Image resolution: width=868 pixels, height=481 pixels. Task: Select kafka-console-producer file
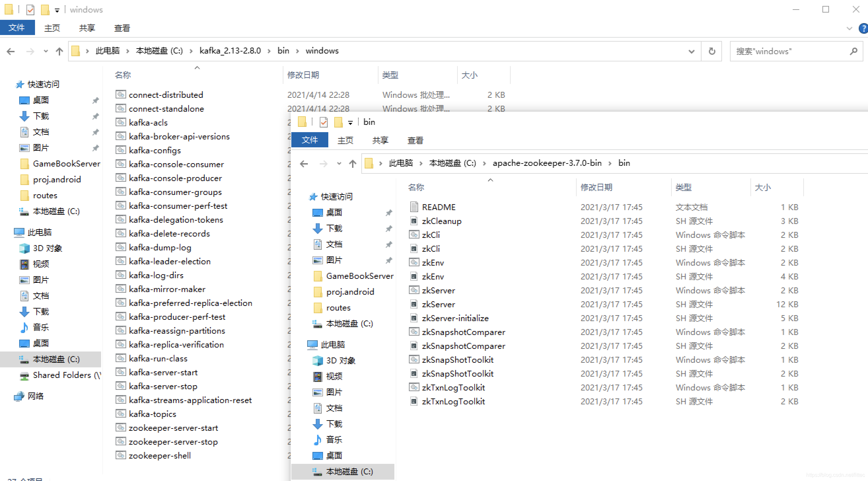click(175, 178)
